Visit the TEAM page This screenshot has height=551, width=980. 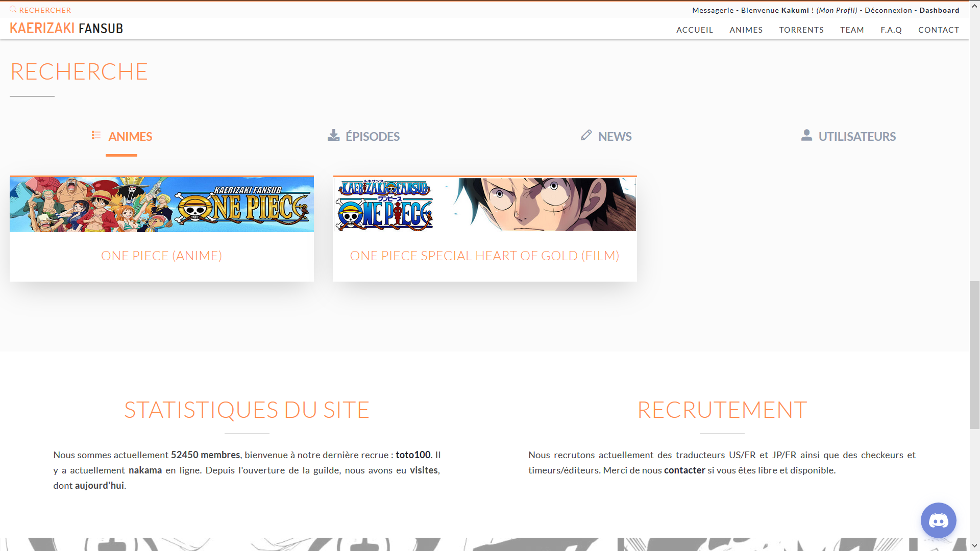pos(852,30)
